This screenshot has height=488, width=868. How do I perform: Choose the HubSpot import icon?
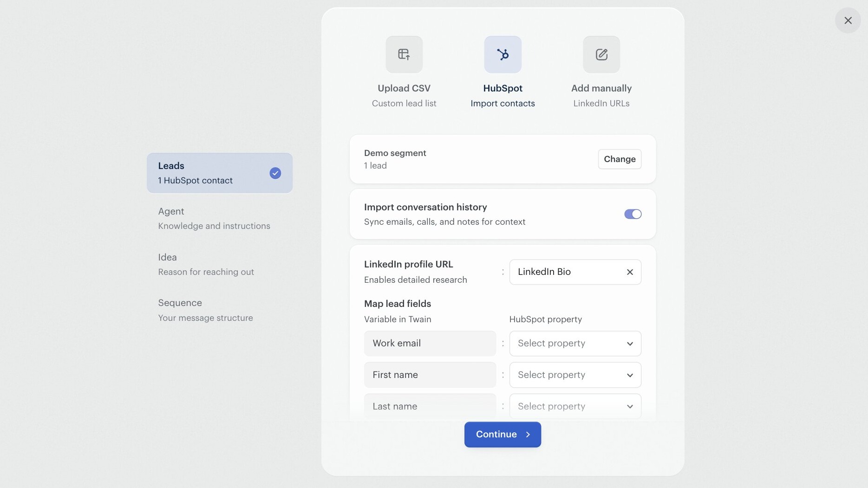click(x=503, y=54)
